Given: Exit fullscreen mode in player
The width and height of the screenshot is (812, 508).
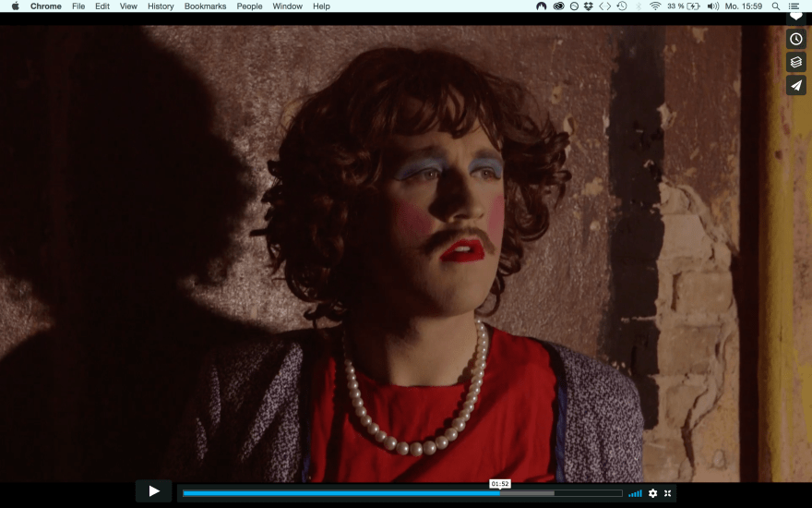Looking at the screenshot, I should point(667,493).
